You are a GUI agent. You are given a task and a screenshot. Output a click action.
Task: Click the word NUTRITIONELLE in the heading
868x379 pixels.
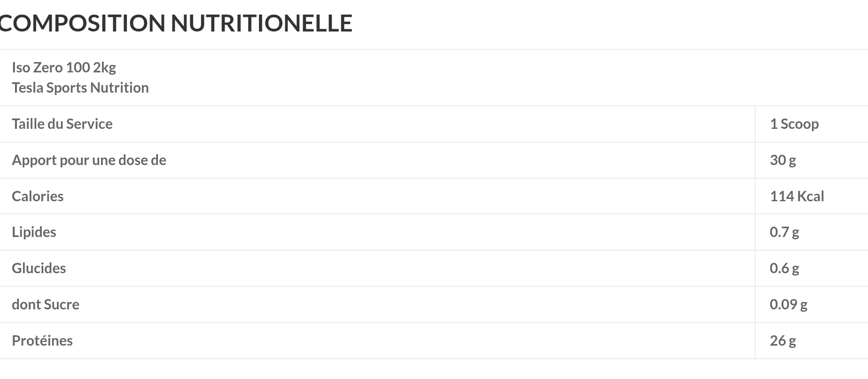click(261, 24)
